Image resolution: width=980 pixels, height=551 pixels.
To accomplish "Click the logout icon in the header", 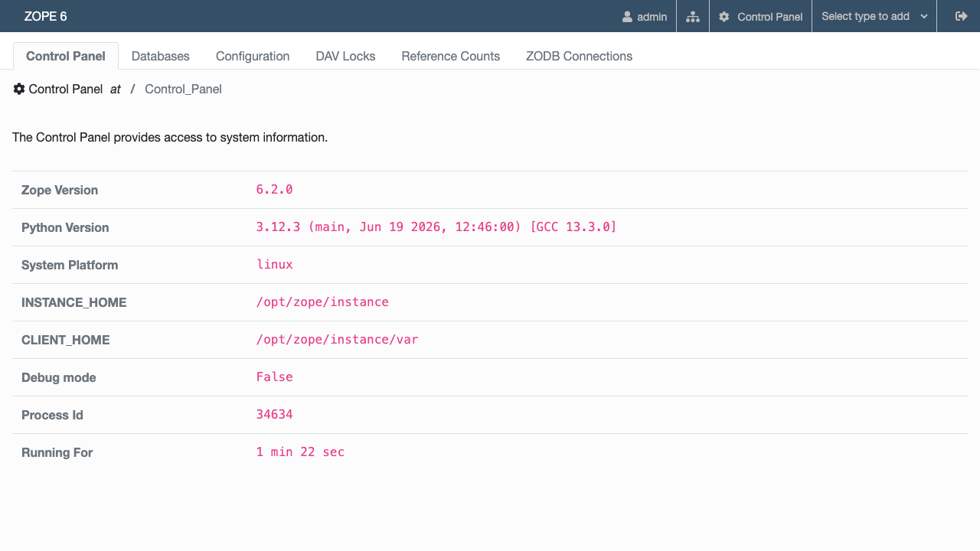I will click(962, 16).
